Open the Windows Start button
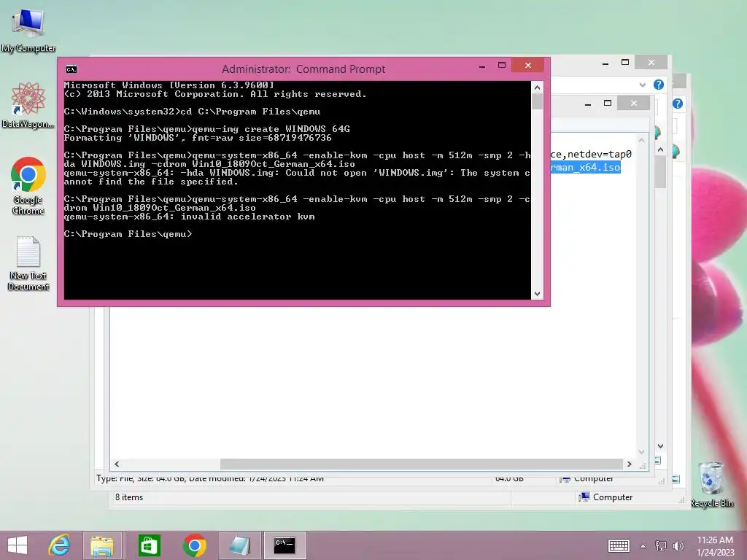The width and height of the screenshot is (747, 560). point(18,545)
